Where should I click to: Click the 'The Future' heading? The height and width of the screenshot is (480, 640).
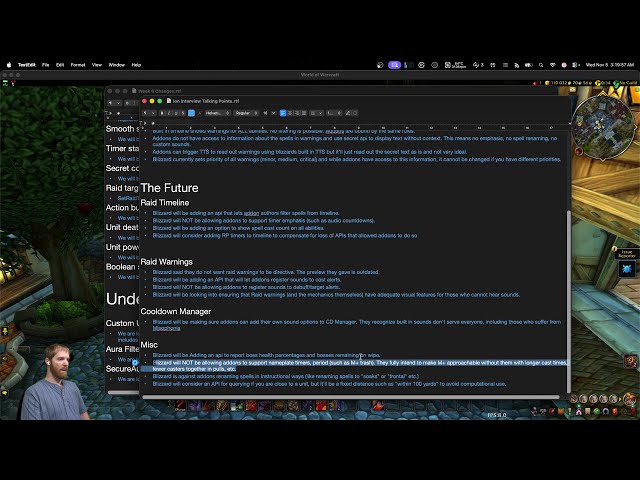[169, 188]
